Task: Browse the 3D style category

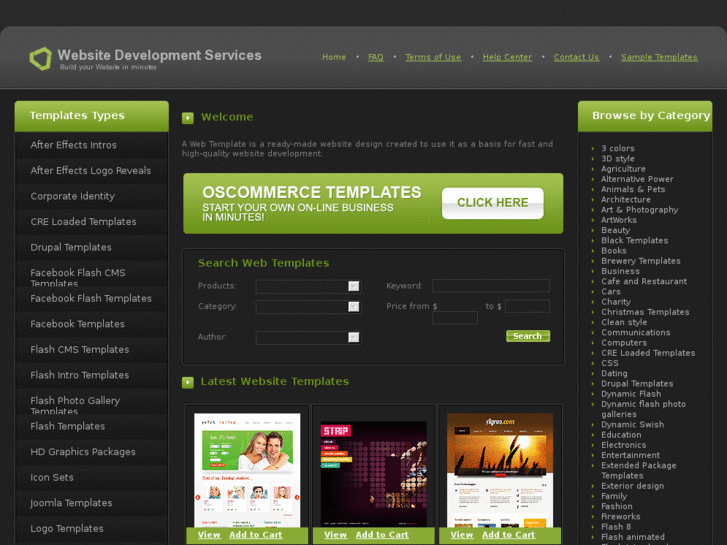Action: pyautogui.click(x=618, y=159)
